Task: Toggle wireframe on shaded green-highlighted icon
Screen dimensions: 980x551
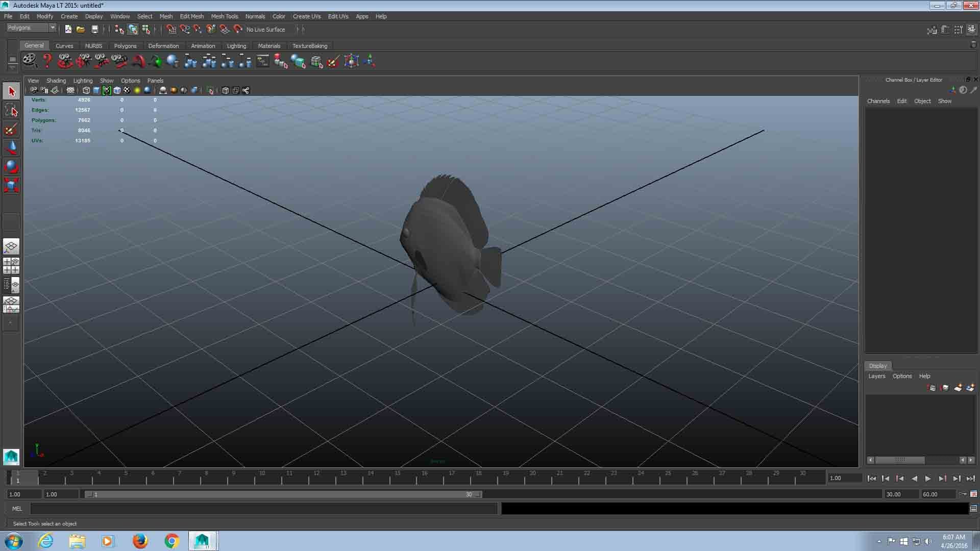Action: coord(107,90)
